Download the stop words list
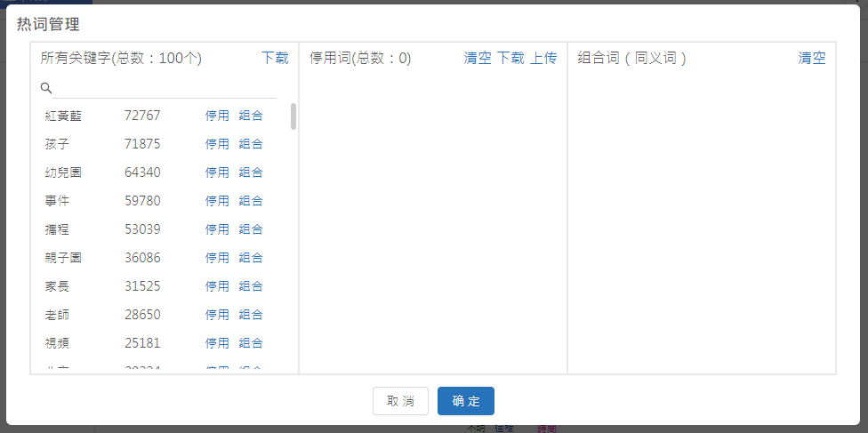This screenshot has height=433, width=868. pos(510,58)
